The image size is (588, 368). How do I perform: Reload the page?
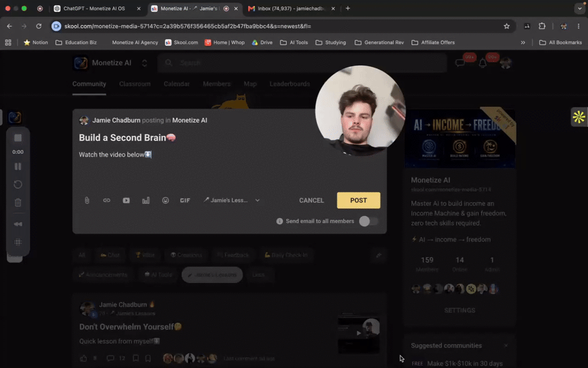tap(38, 26)
